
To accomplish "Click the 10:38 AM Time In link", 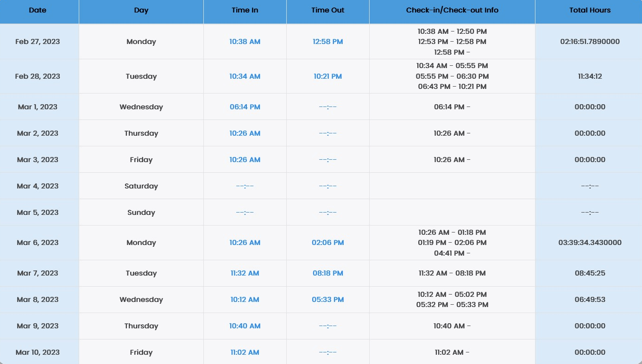I will [x=245, y=42].
